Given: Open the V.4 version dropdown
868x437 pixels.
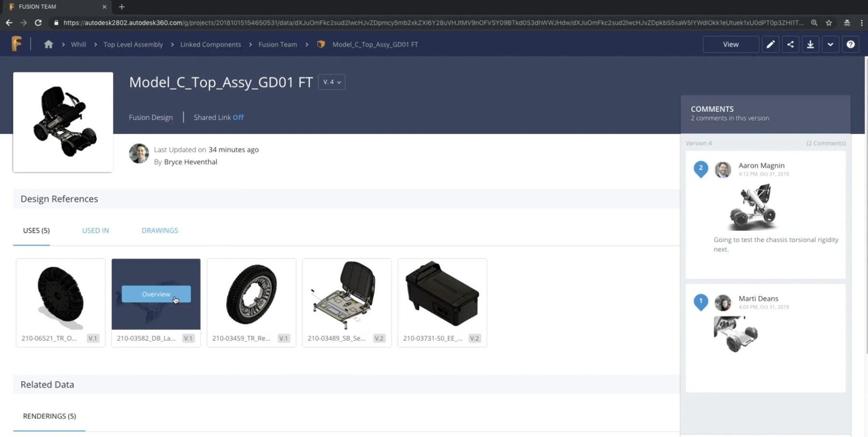Looking at the screenshot, I should (332, 82).
